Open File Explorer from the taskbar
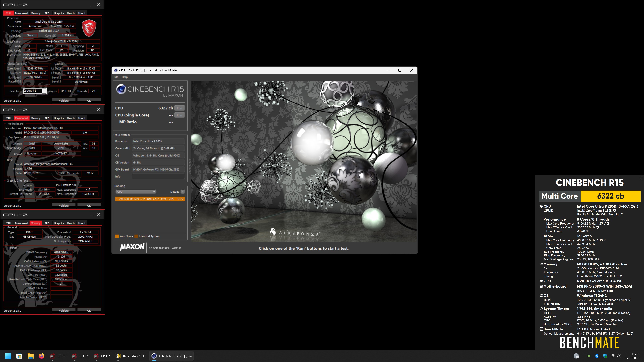This screenshot has width=644, height=362. point(31,356)
